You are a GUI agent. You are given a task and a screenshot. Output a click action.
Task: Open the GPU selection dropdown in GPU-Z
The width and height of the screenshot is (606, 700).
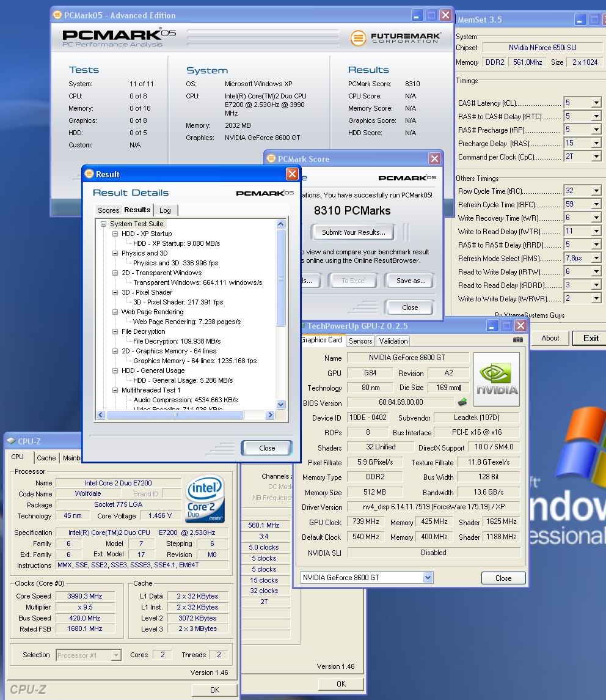pyautogui.click(x=428, y=578)
